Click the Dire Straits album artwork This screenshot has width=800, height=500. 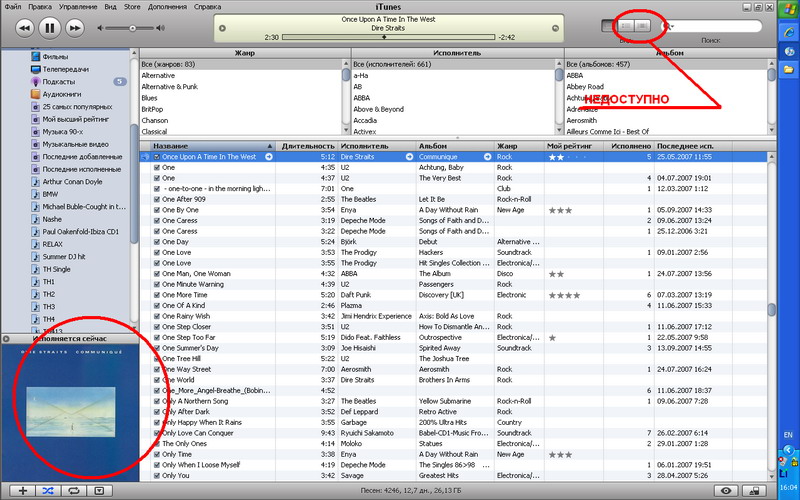70,412
